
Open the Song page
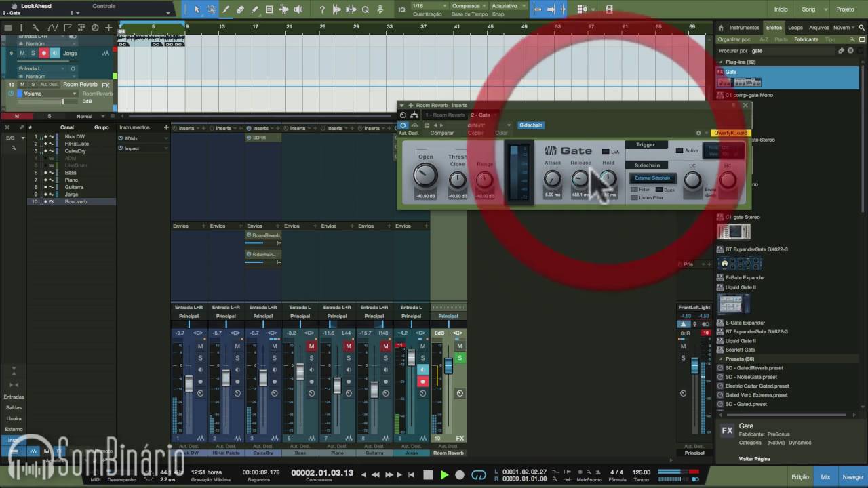[808, 9]
